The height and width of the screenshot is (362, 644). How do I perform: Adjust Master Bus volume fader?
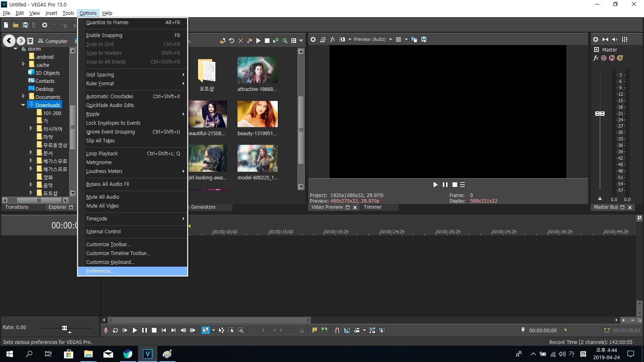pos(600,114)
